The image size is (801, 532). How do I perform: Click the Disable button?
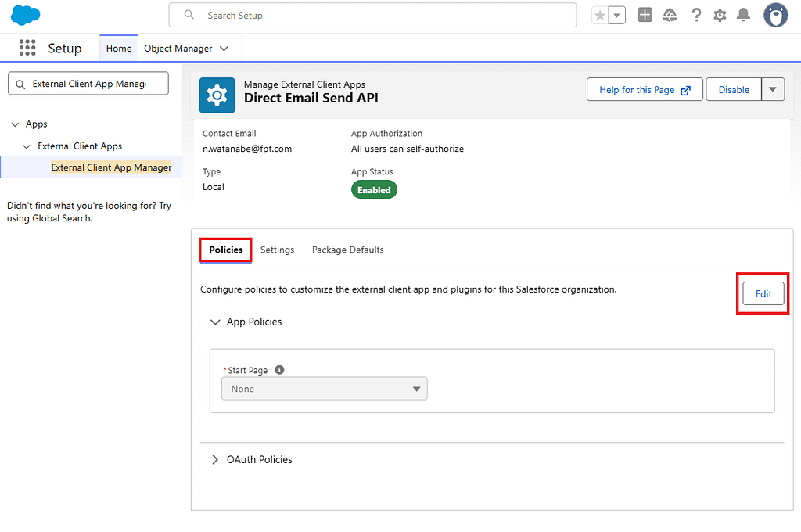(x=734, y=90)
